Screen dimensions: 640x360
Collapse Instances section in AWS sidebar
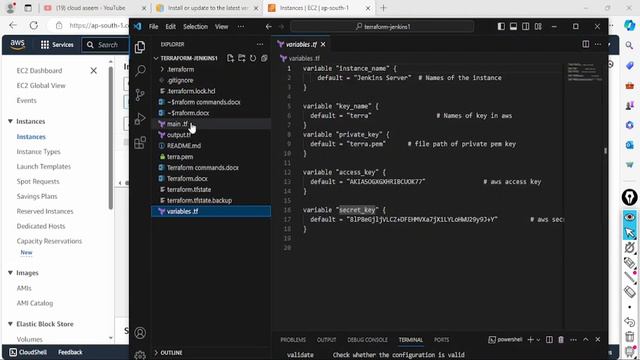10,121
